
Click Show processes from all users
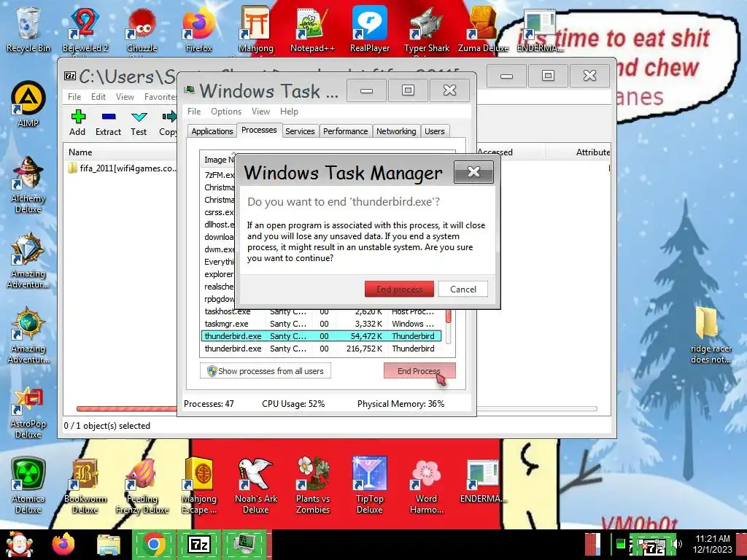pos(266,371)
